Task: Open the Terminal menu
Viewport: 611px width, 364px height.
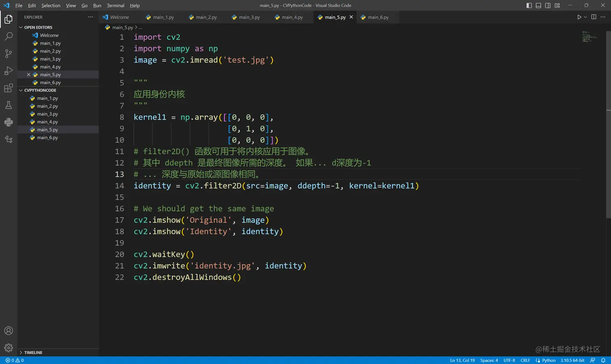Action: click(x=116, y=5)
